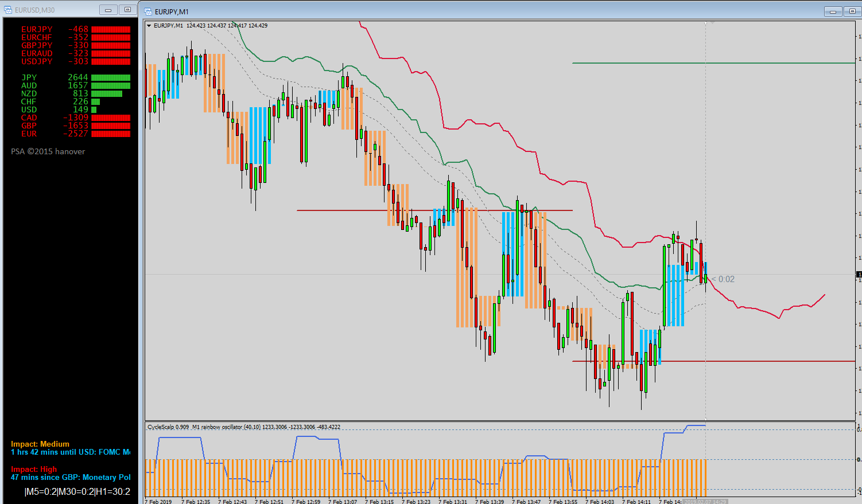The width and height of the screenshot is (862, 504).
Task: Click the EUR -2527 currency strength bar
Action: (111, 134)
